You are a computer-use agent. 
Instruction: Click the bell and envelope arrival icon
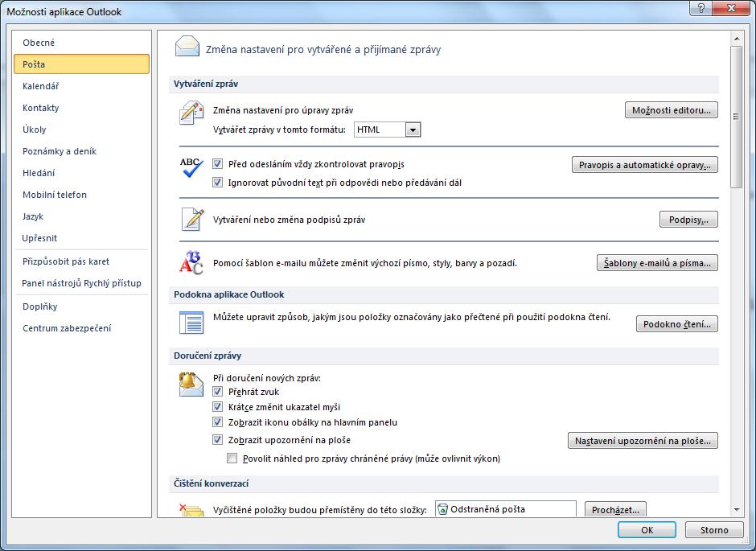click(191, 384)
